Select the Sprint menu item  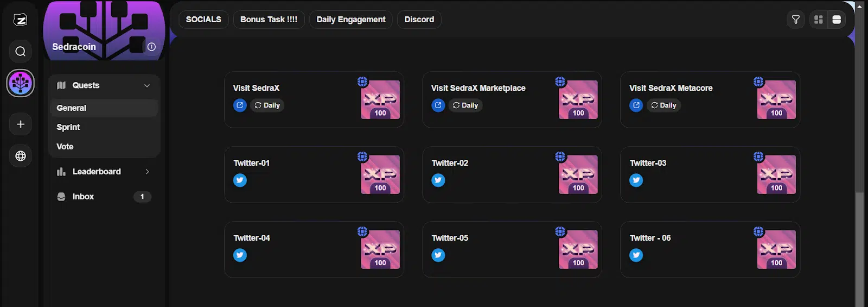click(x=68, y=127)
